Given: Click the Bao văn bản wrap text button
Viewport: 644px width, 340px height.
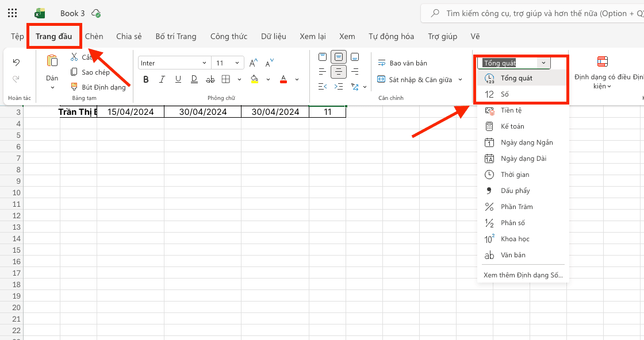Looking at the screenshot, I should pos(402,63).
